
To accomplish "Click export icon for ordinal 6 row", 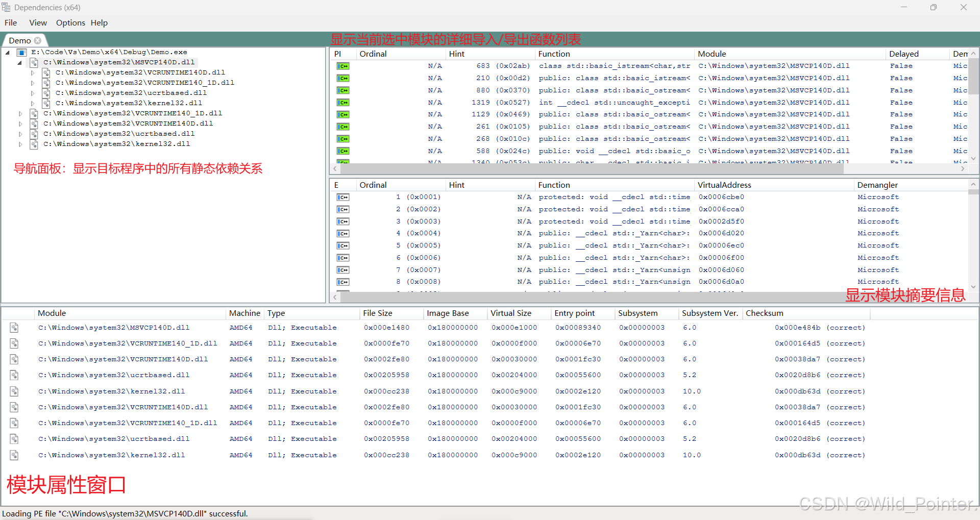I will [343, 258].
